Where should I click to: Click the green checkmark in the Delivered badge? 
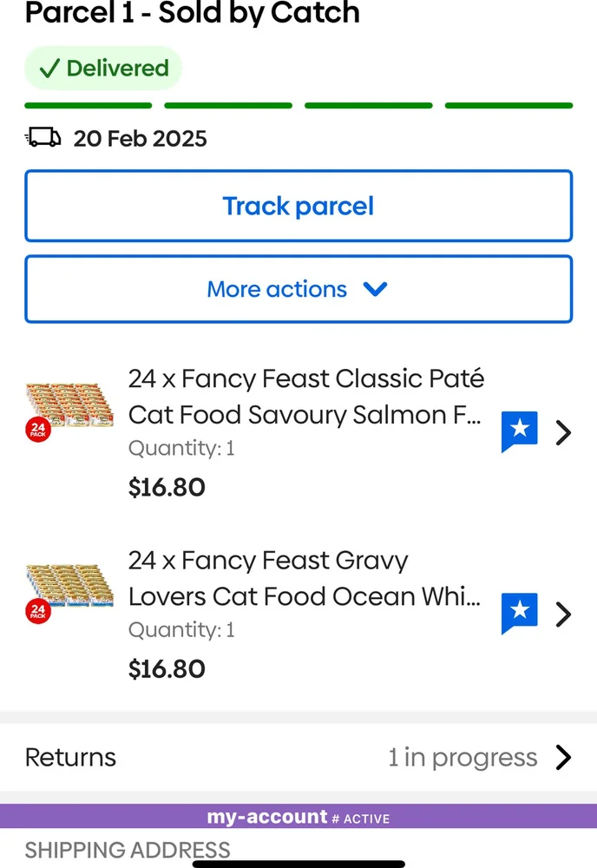click(x=49, y=68)
